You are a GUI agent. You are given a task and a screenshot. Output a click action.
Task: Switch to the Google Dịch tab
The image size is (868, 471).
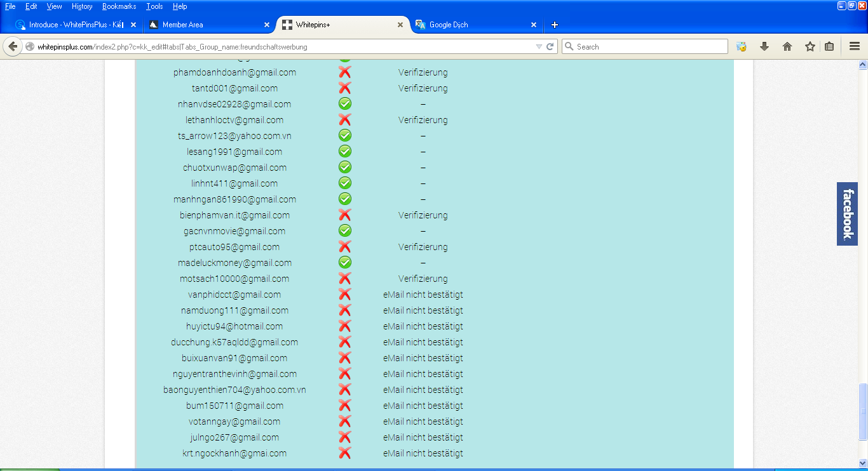pos(477,25)
